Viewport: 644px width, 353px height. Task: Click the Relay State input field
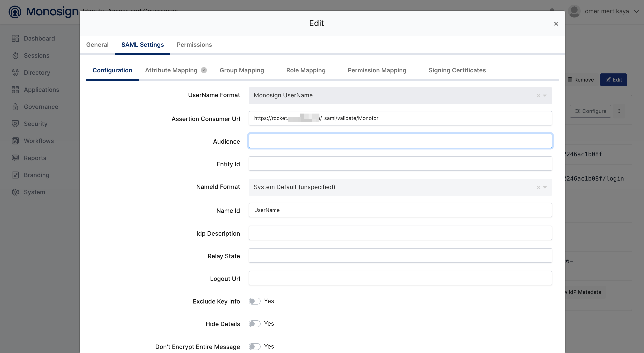[400, 255]
